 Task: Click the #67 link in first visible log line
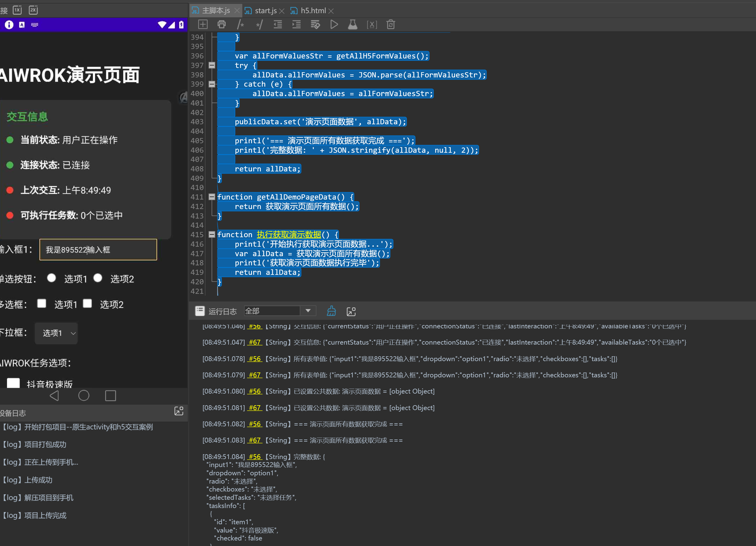click(x=255, y=342)
